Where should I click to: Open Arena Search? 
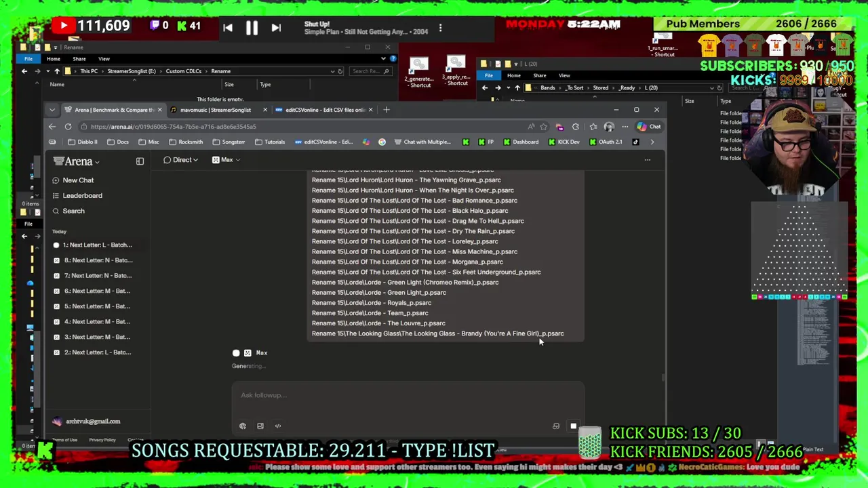point(68,211)
